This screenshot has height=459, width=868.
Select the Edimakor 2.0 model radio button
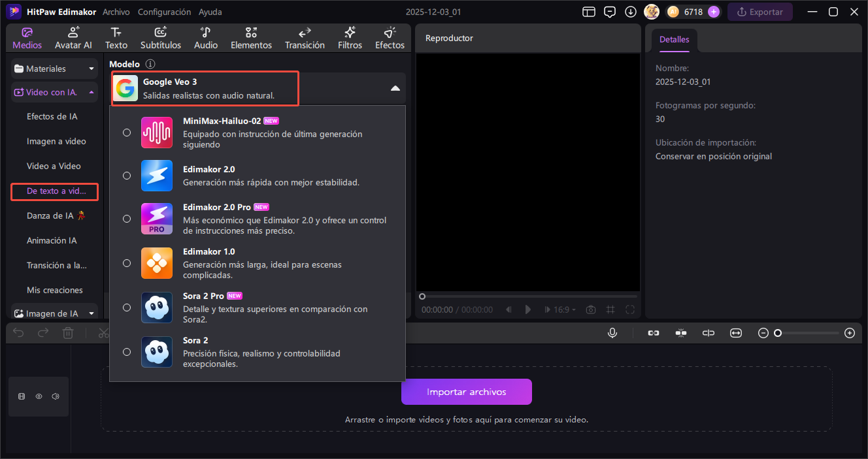click(x=126, y=175)
